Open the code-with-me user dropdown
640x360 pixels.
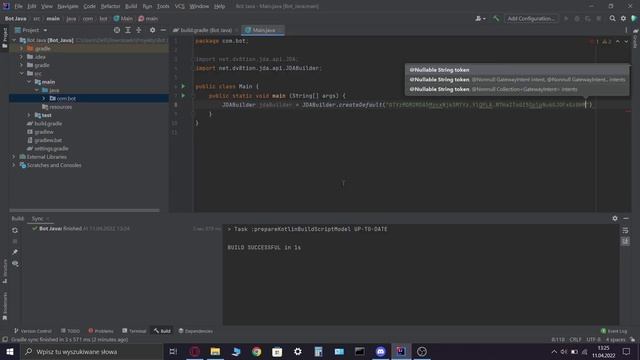coord(480,18)
